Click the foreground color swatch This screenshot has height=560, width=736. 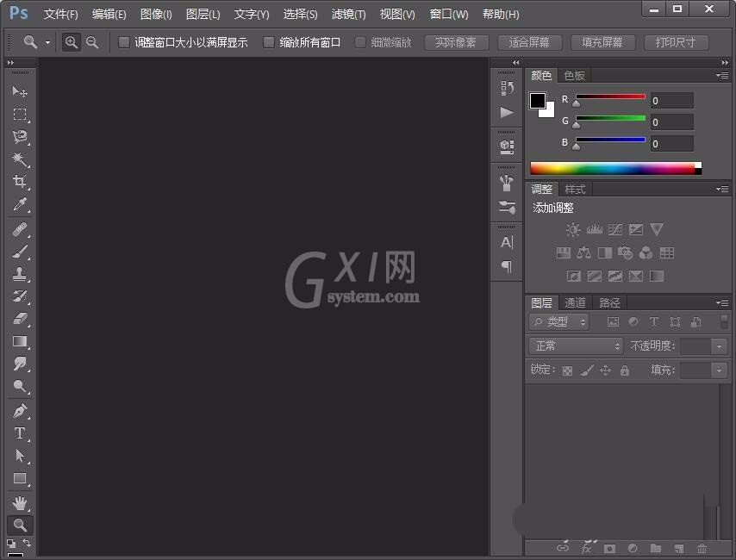click(x=538, y=101)
